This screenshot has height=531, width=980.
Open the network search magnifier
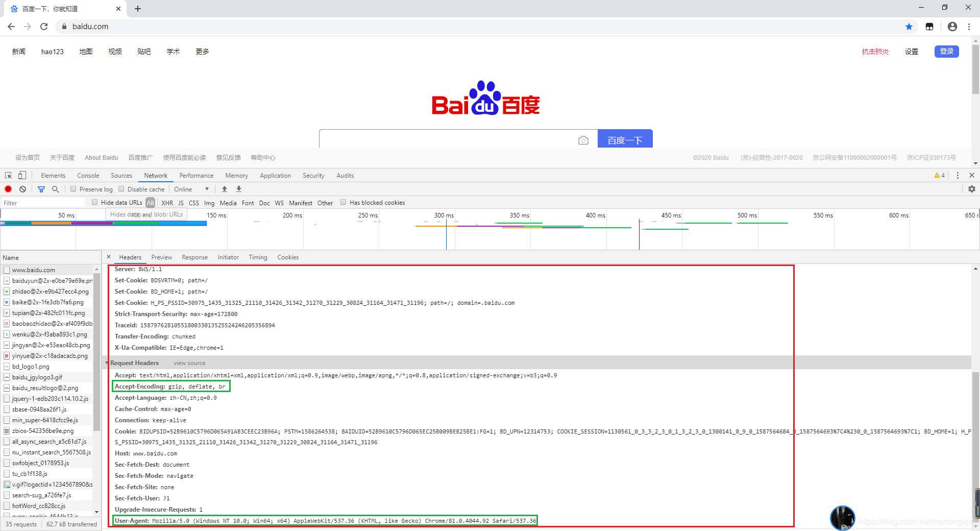(56, 189)
